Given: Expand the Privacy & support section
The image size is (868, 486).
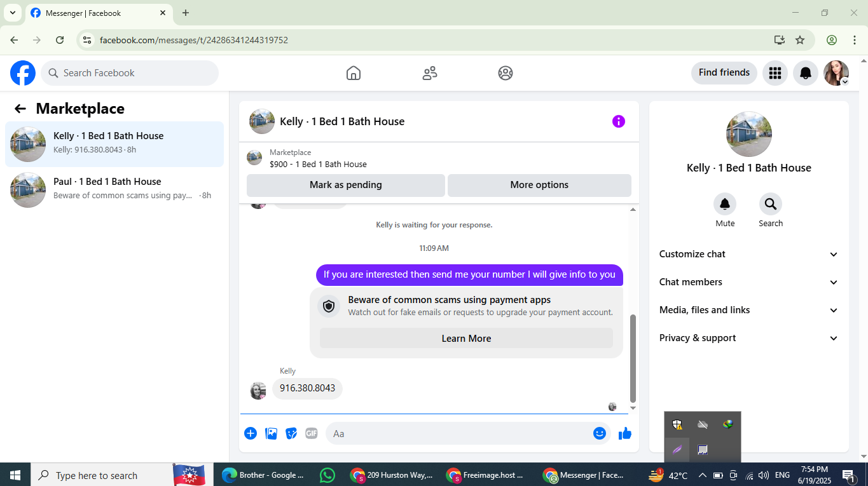Looking at the screenshot, I should (x=749, y=338).
